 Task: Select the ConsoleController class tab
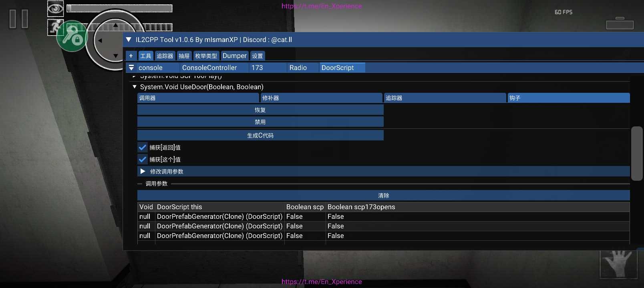click(x=209, y=68)
